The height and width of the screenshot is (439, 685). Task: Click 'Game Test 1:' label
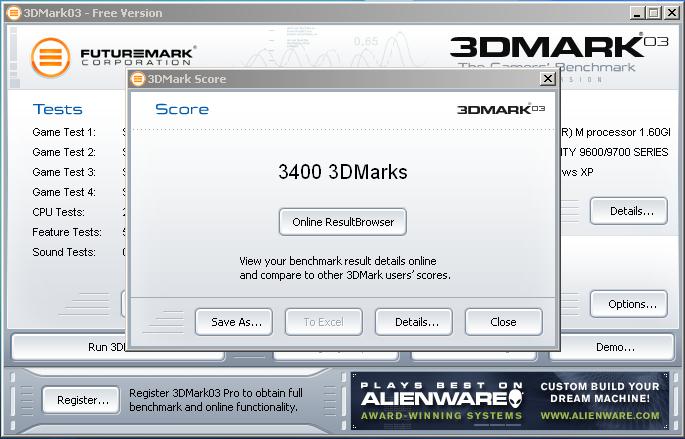(x=64, y=132)
